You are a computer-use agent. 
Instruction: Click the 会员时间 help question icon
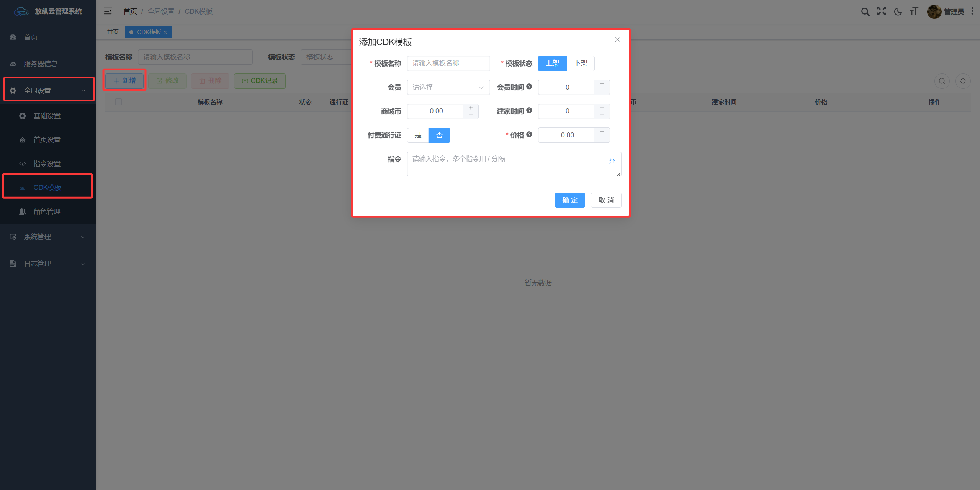click(529, 87)
